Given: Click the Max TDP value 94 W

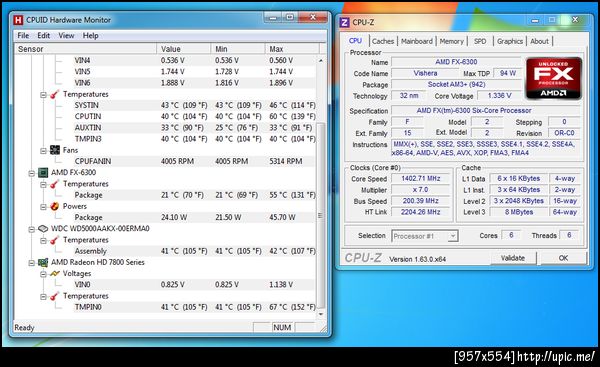Looking at the screenshot, I should coord(507,73).
